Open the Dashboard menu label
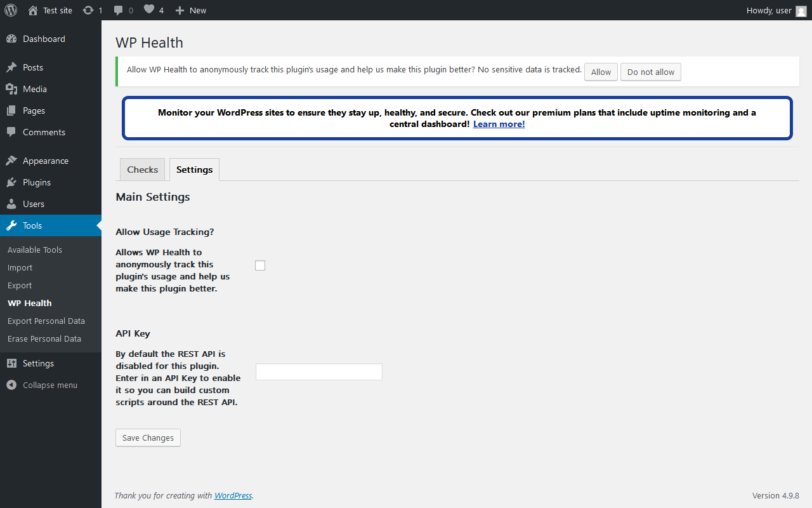Viewport: 812px width, 508px height. click(x=44, y=39)
